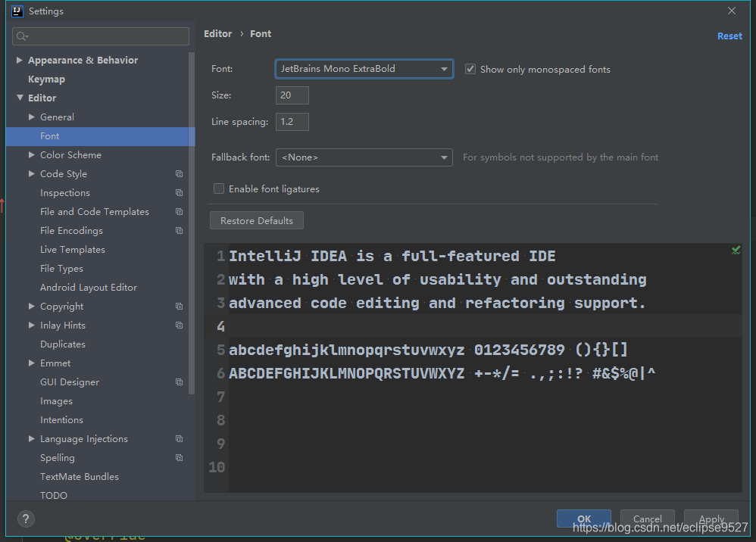Open File Types settings
Image resolution: width=756 pixels, height=542 pixels.
[x=61, y=268]
